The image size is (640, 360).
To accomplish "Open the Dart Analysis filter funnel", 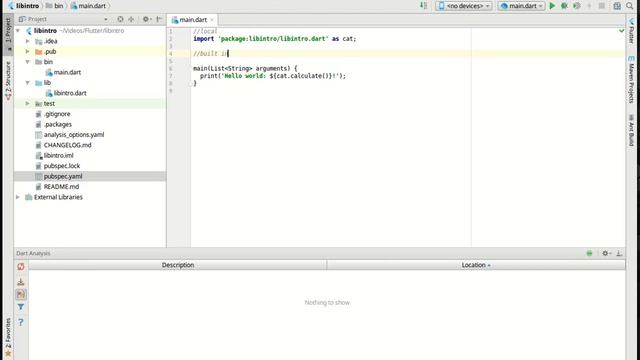I will (x=21, y=307).
